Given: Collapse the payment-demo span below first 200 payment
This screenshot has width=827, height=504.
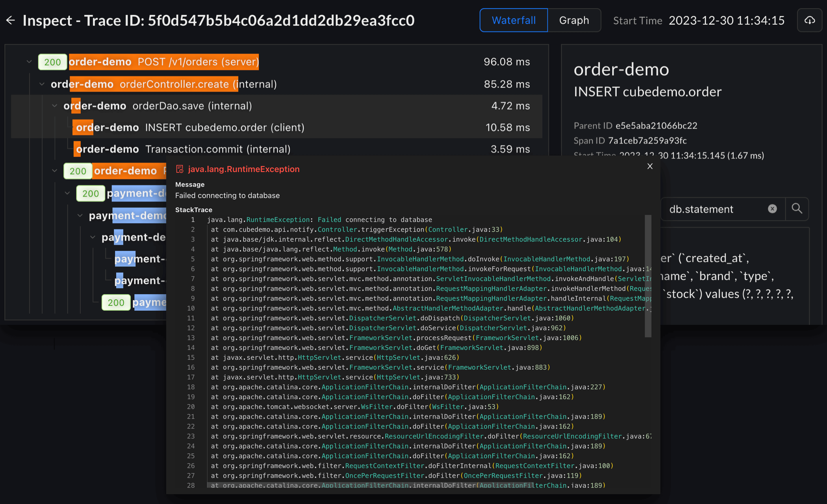Looking at the screenshot, I should coord(80,215).
